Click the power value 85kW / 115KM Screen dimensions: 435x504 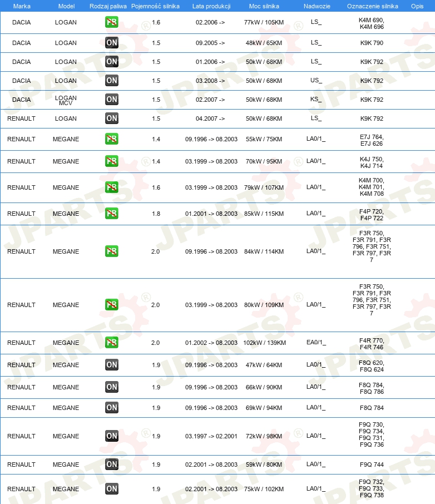(x=264, y=214)
